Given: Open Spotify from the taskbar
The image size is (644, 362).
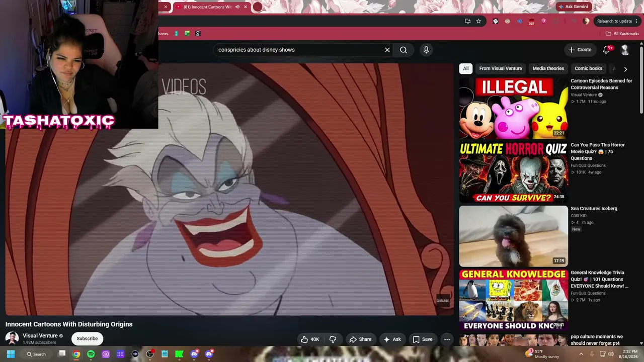Looking at the screenshot, I should pos(91,354).
